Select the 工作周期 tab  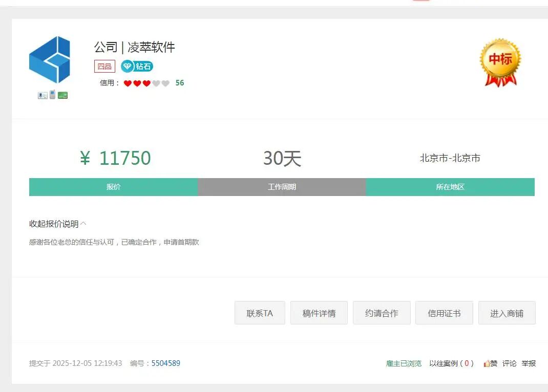(x=282, y=187)
